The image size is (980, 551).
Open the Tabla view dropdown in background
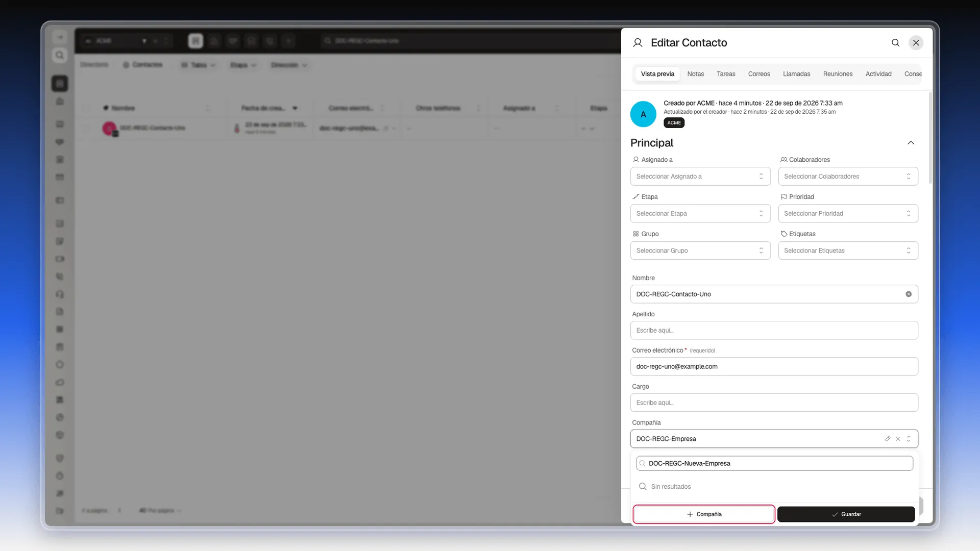coord(199,65)
